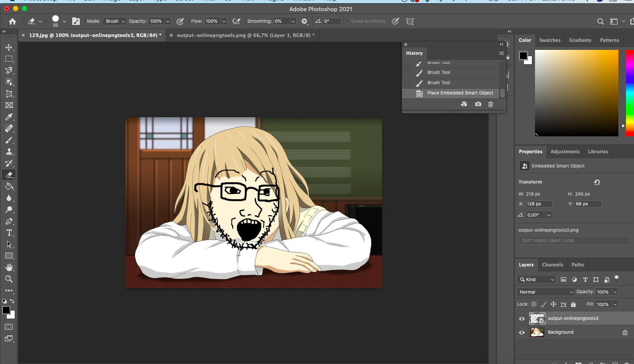Lock all layer attributes

pyautogui.click(x=573, y=304)
